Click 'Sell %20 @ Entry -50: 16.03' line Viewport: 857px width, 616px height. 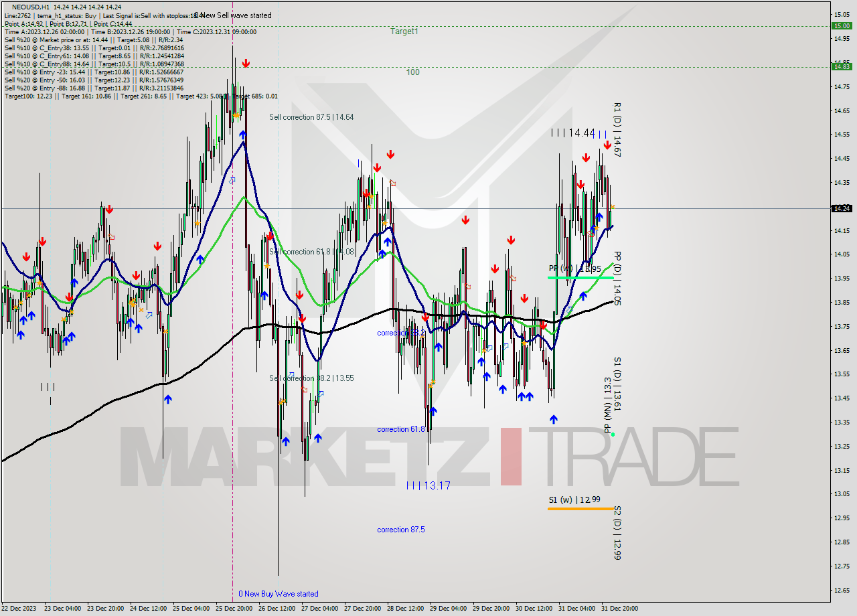coord(94,80)
